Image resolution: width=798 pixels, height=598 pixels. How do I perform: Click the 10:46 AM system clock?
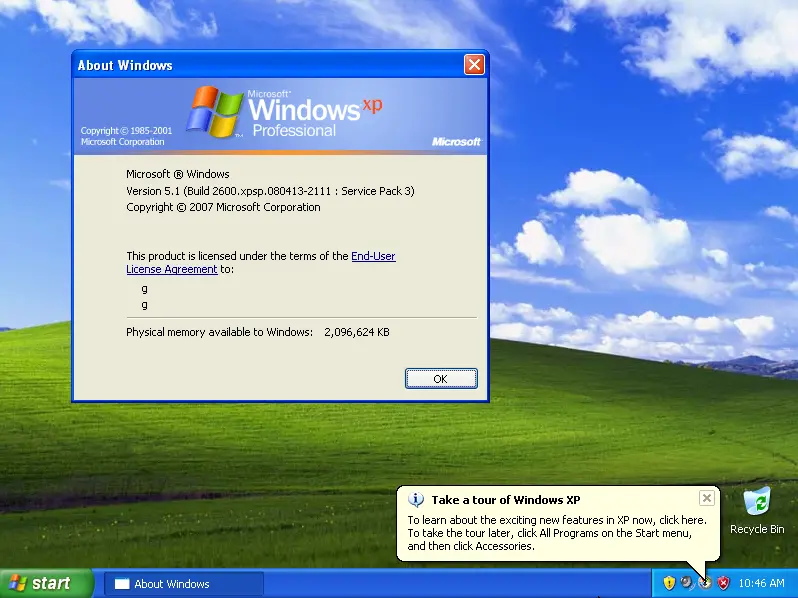tap(761, 583)
